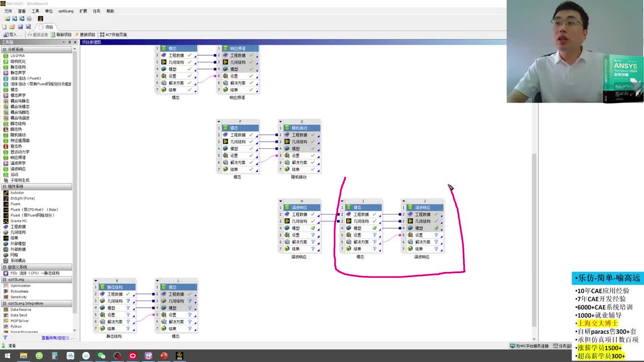Click the 更新项目 button
The height and width of the screenshot is (362, 644).
85,35
